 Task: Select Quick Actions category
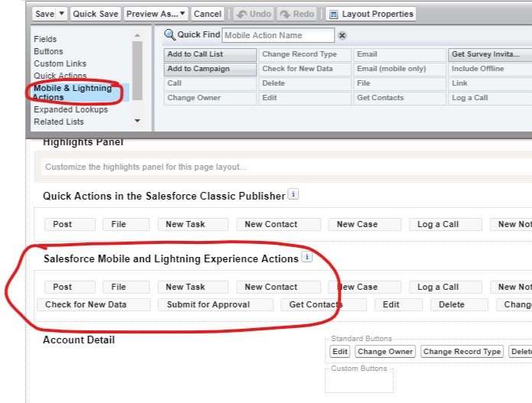(x=60, y=76)
